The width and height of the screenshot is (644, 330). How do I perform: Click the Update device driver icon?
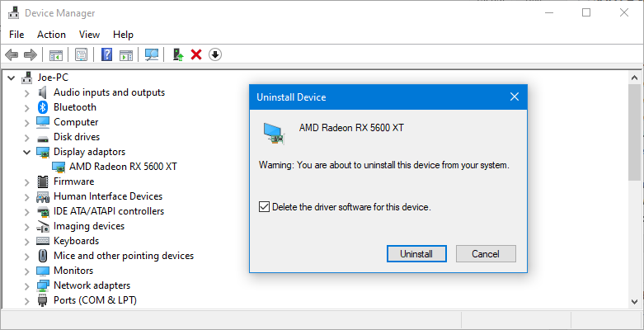tap(177, 54)
